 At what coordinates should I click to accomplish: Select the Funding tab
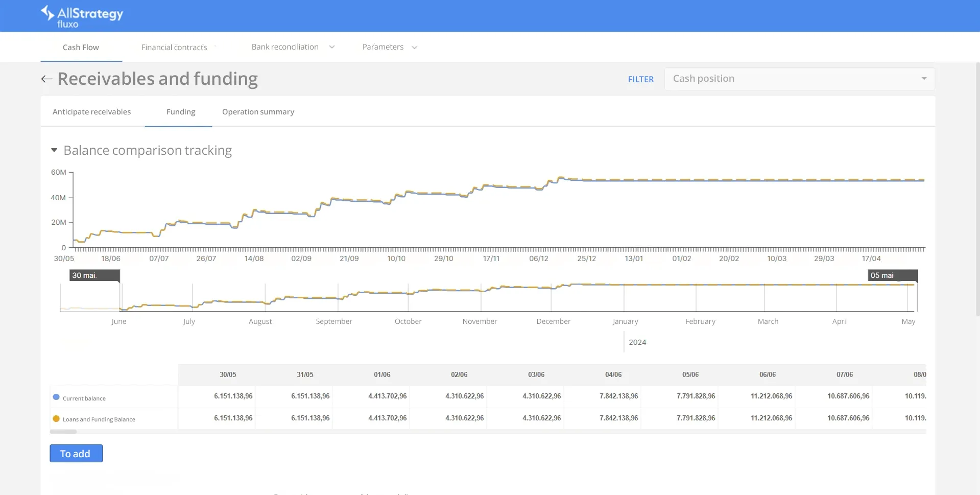[x=180, y=112]
